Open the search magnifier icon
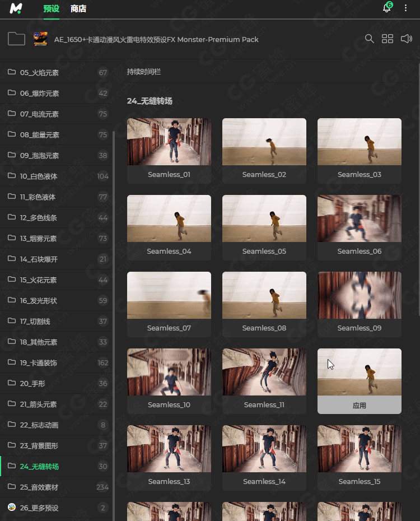The width and height of the screenshot is (420, 521). pos(369,39)
